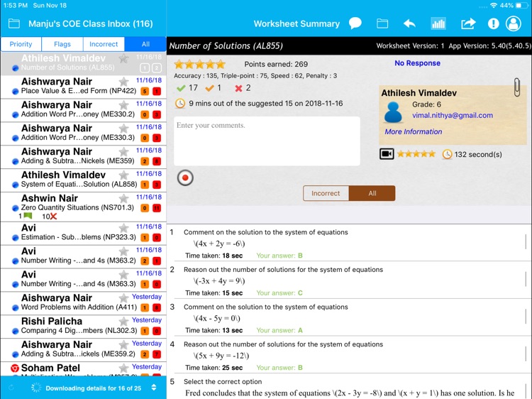Screen dimensions: 532x399
Task: Tap the video camera icon
Action: tap(387, 154)
